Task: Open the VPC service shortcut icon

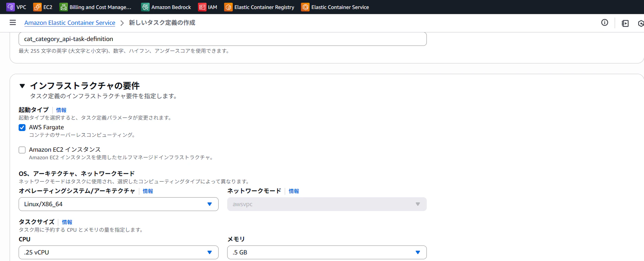Action: pos(10,7)
